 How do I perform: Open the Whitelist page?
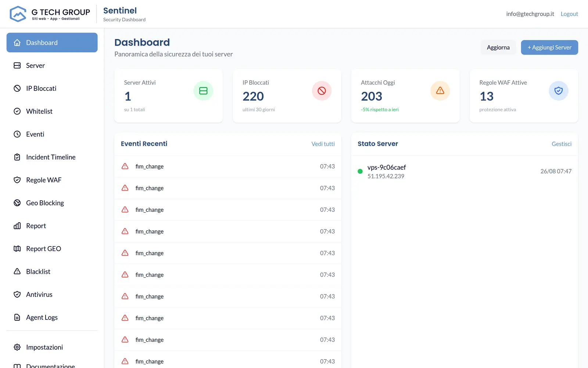pos(52,111)
